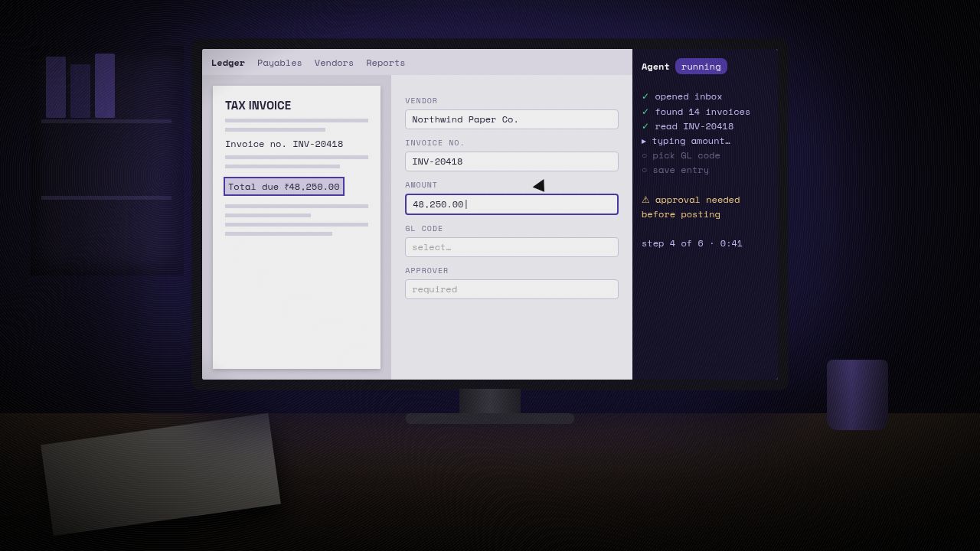Open the GL Code select dropdown
980x551 pixels.
coord(511,247)
